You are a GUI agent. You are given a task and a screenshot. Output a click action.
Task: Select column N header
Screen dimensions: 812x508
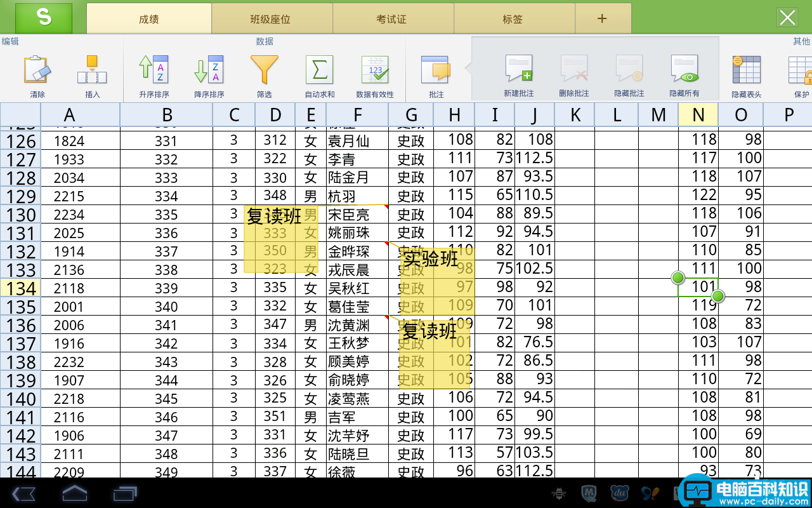coord(698,114)
